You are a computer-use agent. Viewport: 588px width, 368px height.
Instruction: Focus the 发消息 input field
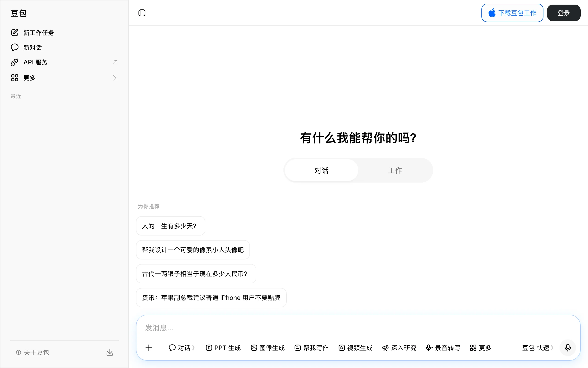tap(358, 328)
